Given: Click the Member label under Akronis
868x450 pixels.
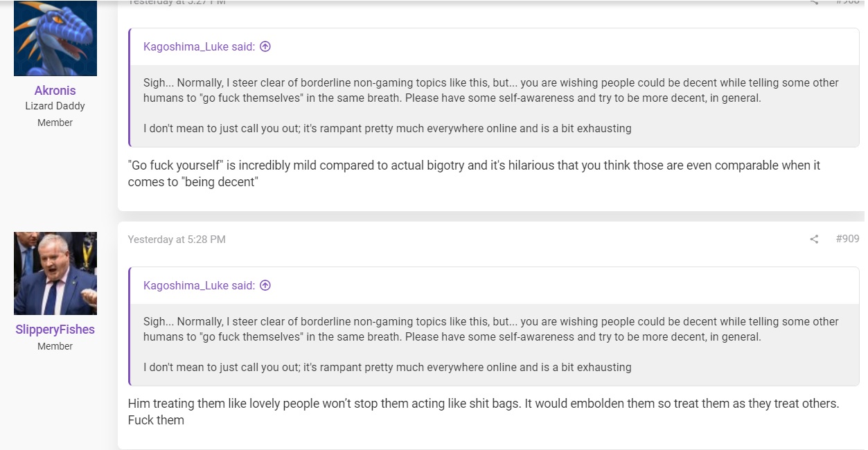Looking at the screenshot, I should click(55, 123).
